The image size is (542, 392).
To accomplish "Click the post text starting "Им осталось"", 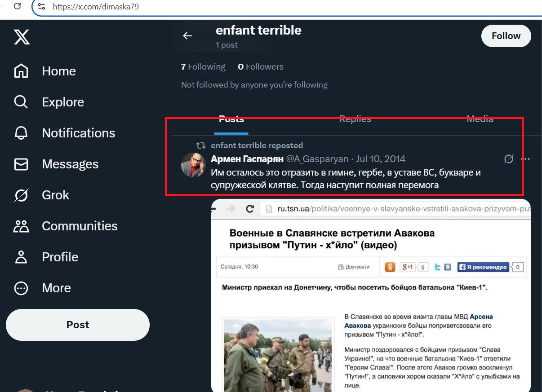I will tap(346, 179).
